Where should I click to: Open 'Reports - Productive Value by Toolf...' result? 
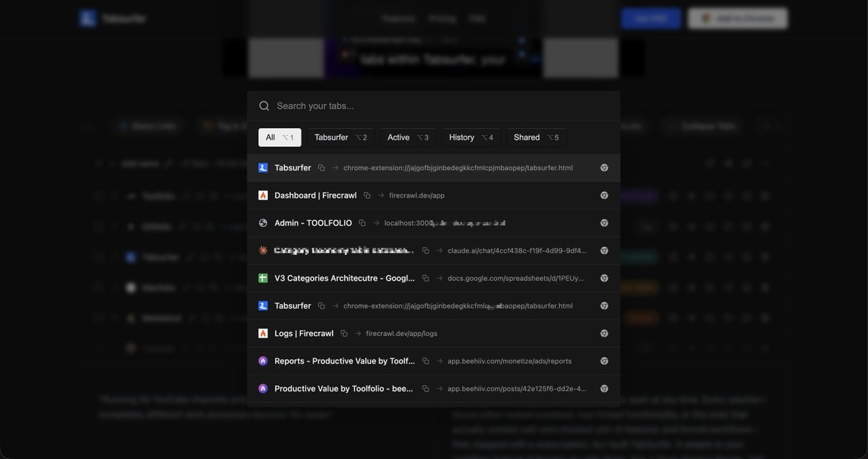[x=433, y=361]
